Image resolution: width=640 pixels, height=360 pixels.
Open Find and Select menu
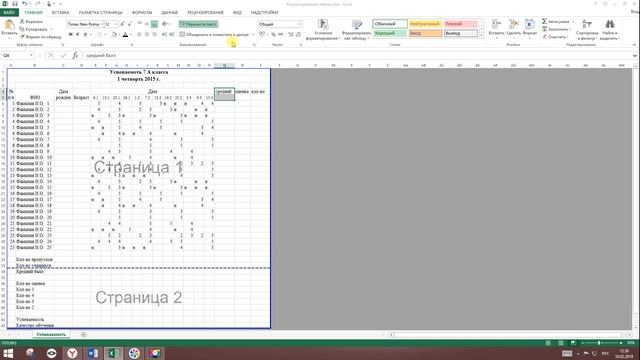pyautogui.click(x=610, y=29)
